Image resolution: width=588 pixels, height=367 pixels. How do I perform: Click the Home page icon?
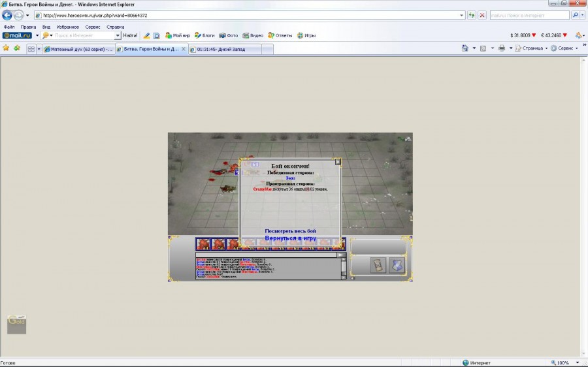[x=465, y=48]
